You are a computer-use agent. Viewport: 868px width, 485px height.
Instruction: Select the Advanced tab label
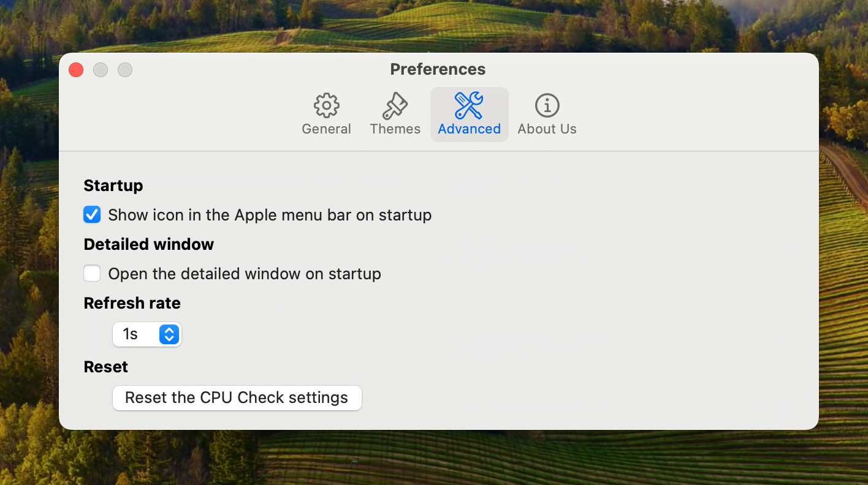pos(469,129)
